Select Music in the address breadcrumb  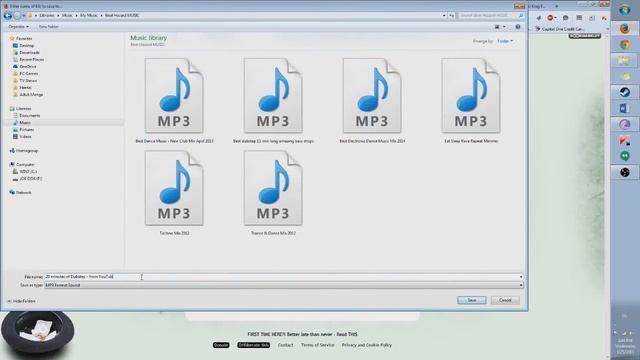pos(67,16)
